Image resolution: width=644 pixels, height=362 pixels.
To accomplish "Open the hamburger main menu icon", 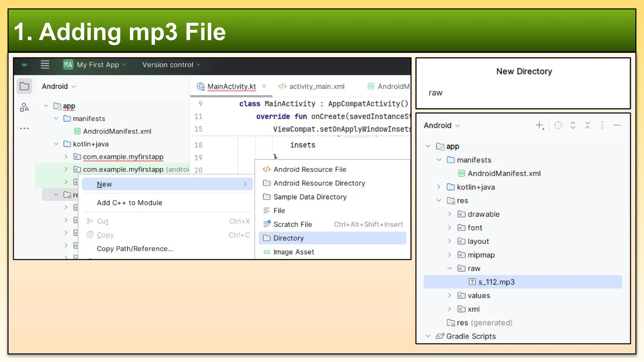I will pyautogui.click(x=45, y=65).
